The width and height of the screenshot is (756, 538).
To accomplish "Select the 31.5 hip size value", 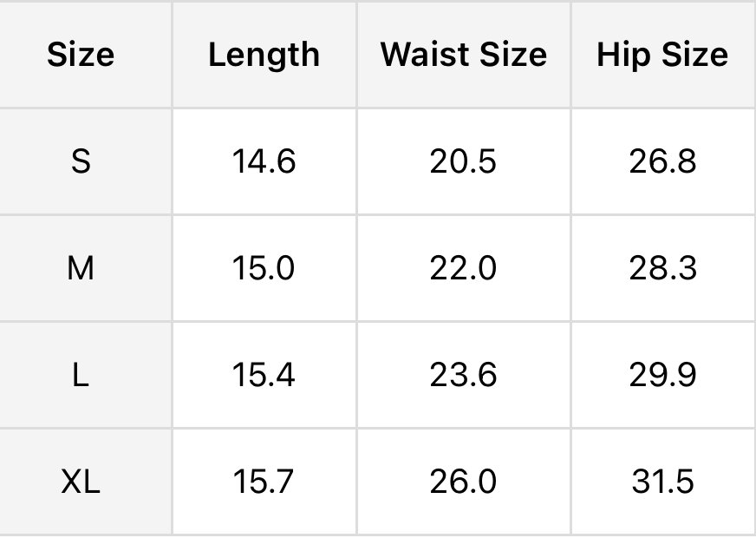I will click(662, 482).
